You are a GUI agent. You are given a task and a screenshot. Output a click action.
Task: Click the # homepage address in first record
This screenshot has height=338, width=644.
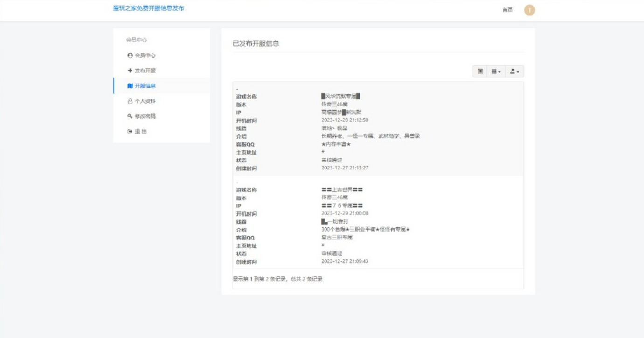pos(323,152)
